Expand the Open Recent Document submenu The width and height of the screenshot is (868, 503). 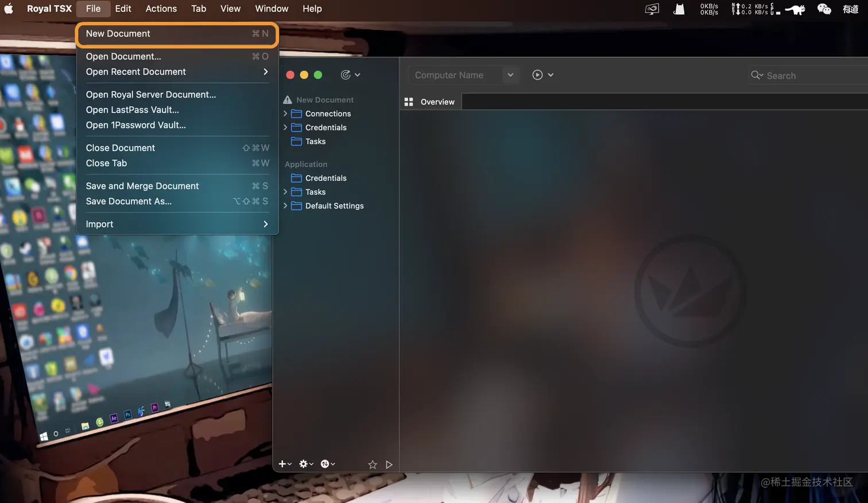pyautogui.click(x=177, y=72)
